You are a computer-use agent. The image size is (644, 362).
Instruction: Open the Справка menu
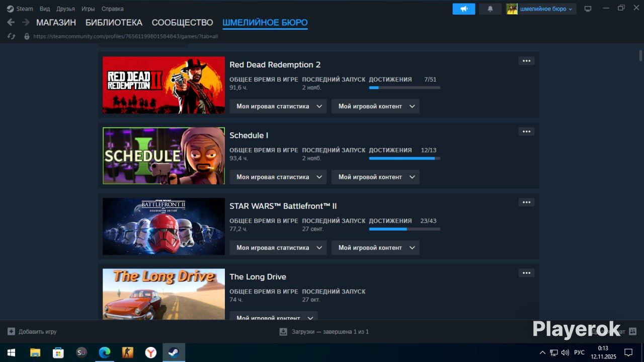[112, 9]
